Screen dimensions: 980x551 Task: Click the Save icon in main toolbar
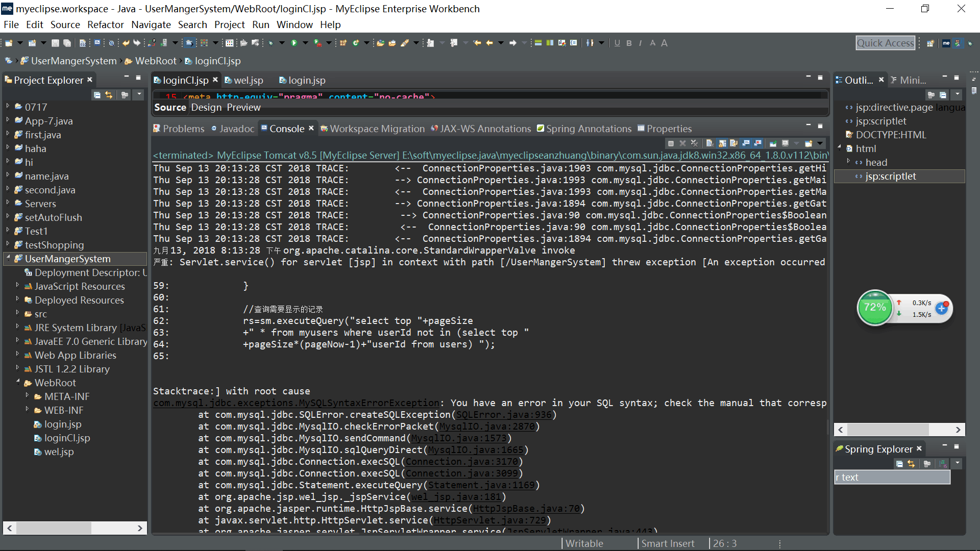(x=55, y=43)
